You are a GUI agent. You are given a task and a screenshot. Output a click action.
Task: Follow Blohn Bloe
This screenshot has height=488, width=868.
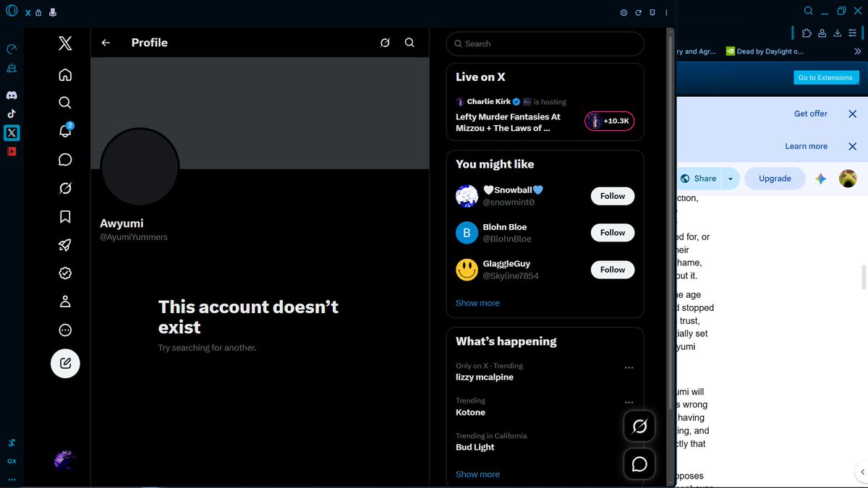coord(613,233)
